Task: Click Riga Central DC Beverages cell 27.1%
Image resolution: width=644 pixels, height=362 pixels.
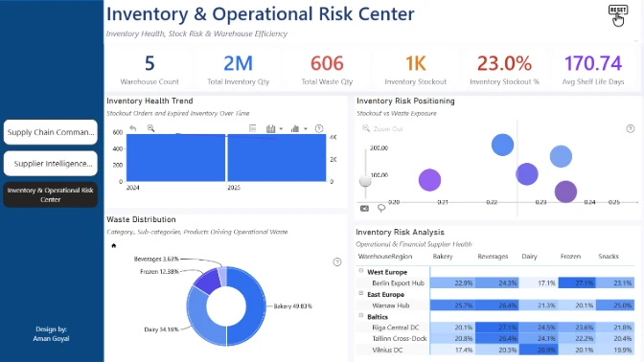Action: click(497, 328)
